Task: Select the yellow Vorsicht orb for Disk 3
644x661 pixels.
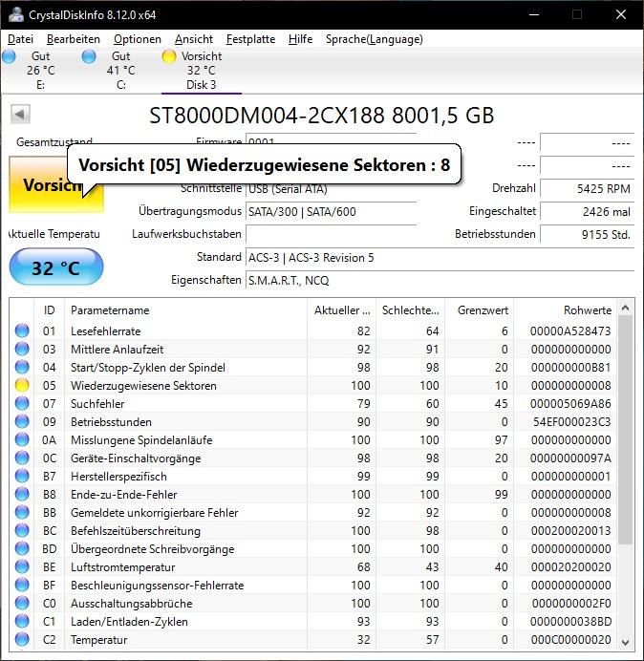Action: point(169,56)
